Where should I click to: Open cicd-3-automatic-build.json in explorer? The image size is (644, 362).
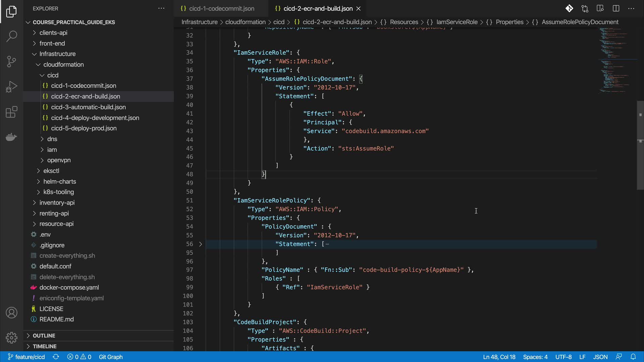tap(88, 107)
